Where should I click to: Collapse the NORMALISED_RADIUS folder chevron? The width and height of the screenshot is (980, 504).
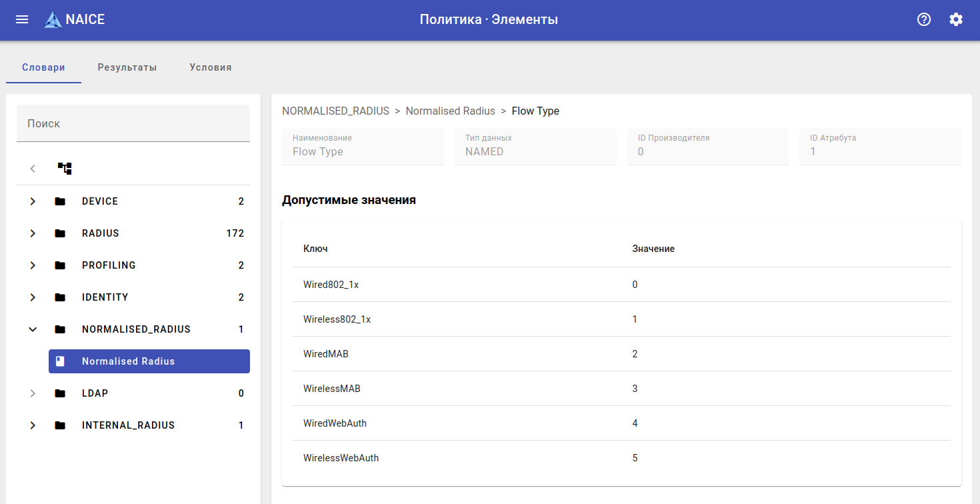point(33,329)
